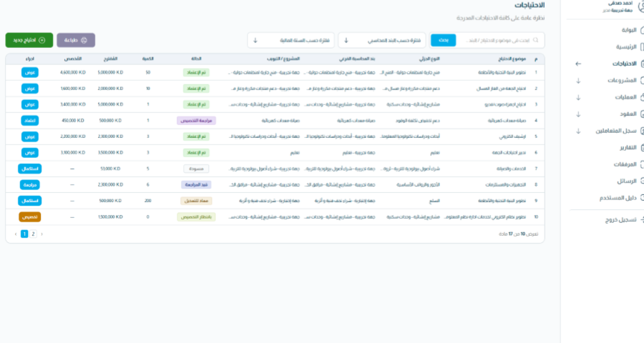Click the بانتظار التخصيص status badge in row 10
Screen dimensions: 644x343
click(x=196, y=217)
